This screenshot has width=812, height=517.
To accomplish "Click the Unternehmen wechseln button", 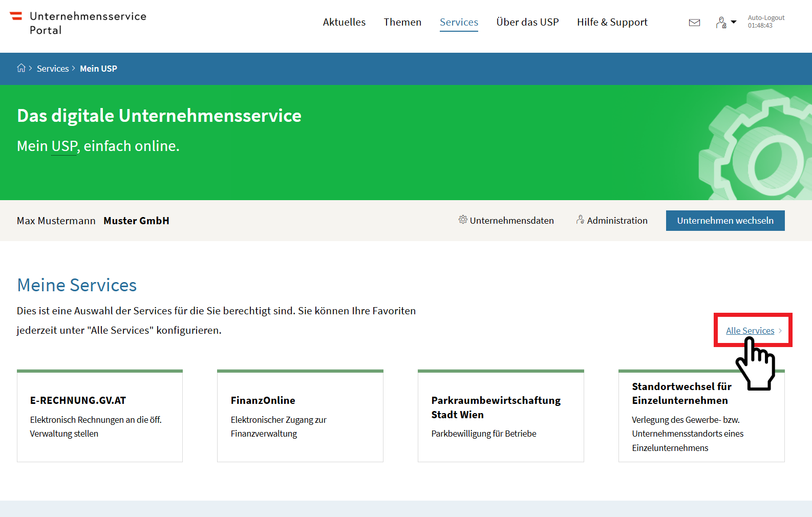I will (x=725, y=221).
